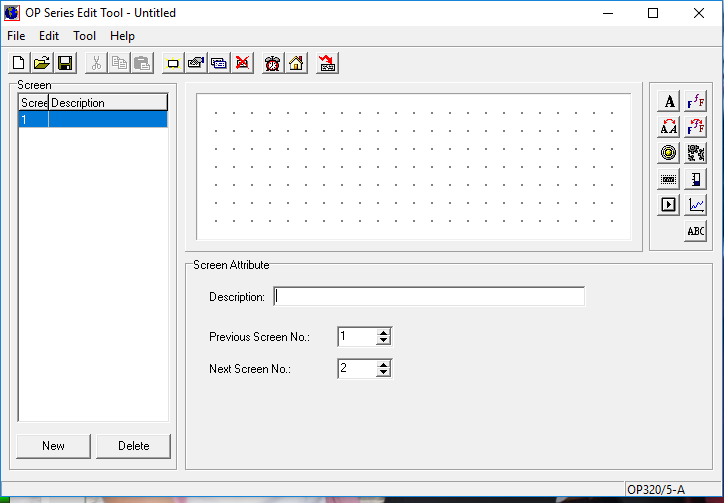Click the delete screen red X icon
724x503 pixels.
click(242, 63)
